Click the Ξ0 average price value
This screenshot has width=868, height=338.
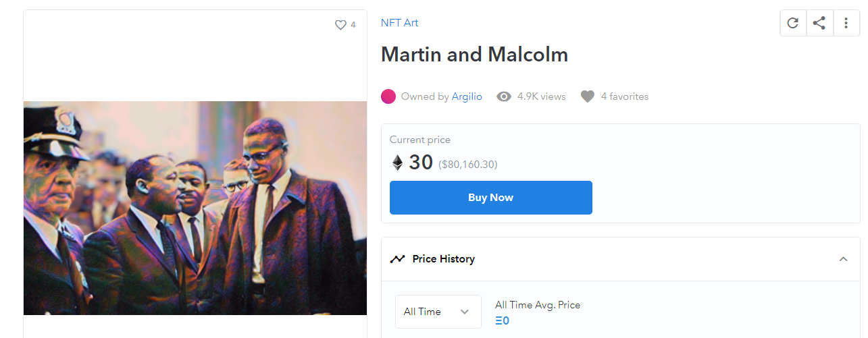click(502, 320)
